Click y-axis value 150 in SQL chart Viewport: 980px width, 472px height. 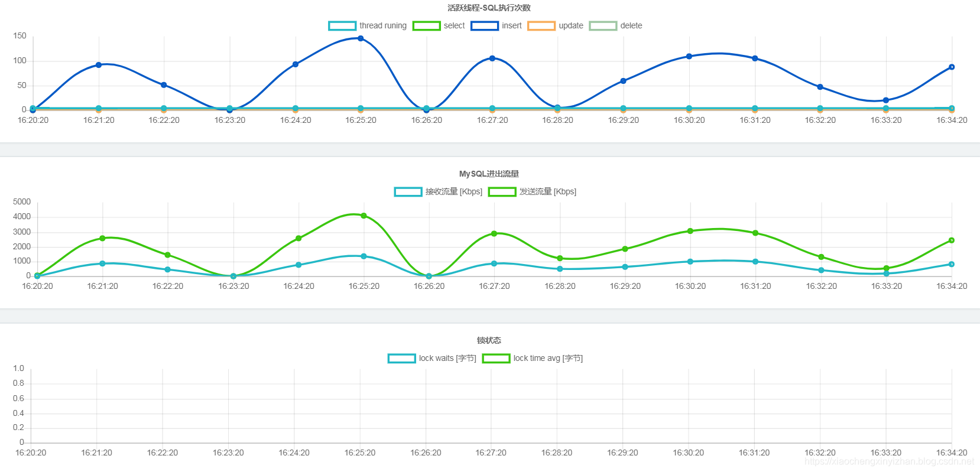click(20, 35)
